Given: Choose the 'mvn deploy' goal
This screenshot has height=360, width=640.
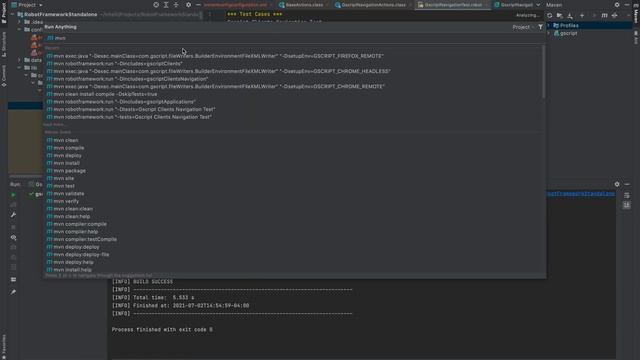Looking at the screenshot, I should 64,156.
